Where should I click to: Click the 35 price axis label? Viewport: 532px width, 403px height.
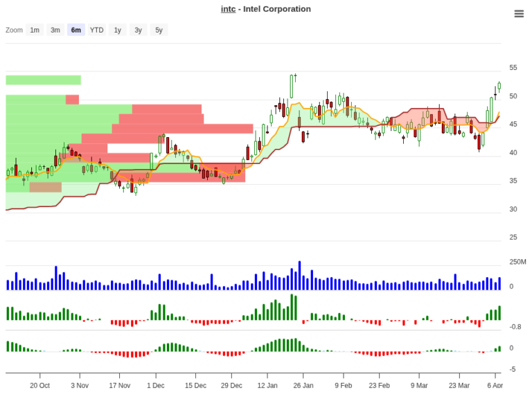pos(513,181)
